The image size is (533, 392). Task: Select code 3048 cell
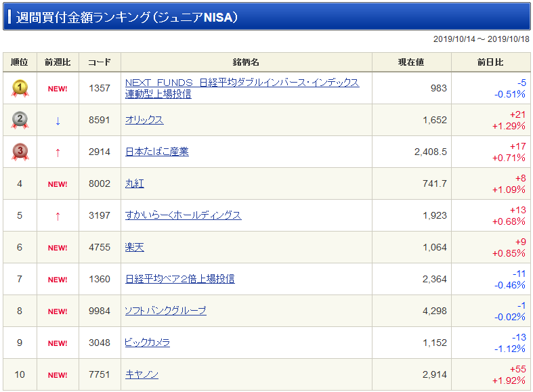100,343
